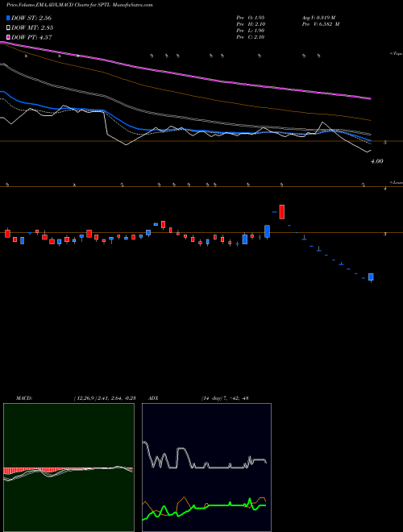This screenshot has width=403, height=532.
Task: Click the 'Pre H: 2.10' value
Action: [x=251, y=24]
